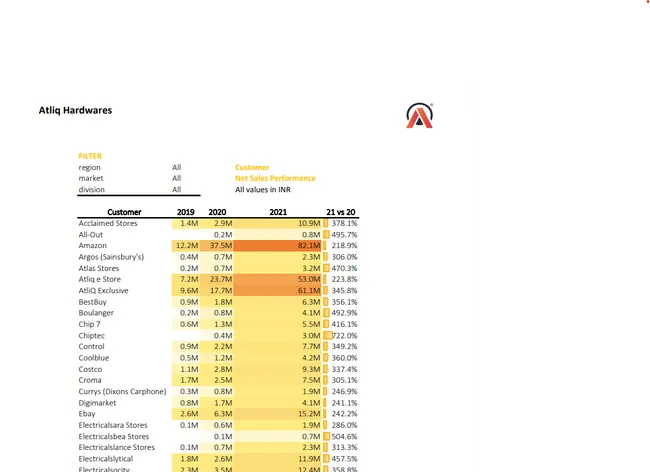Screen dimensions: 650x472
Task: Click 'All values in INR' note
Action: (263, 189)
